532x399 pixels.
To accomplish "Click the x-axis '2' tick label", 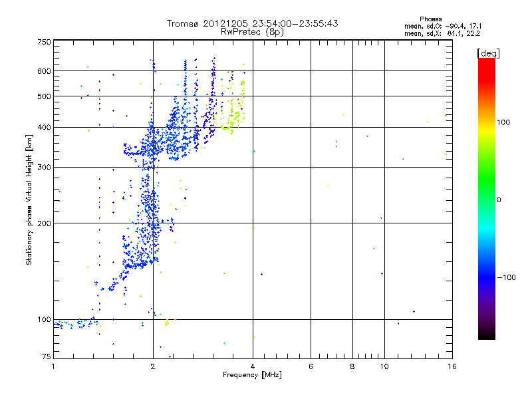I will click(x=153, y=366).
